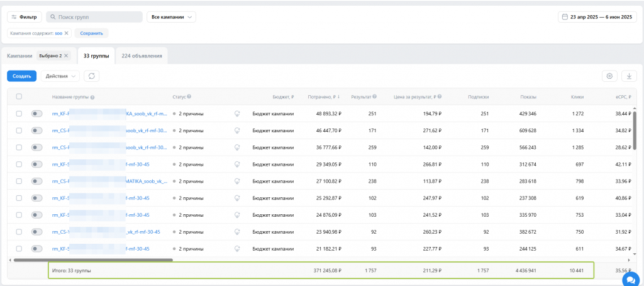Save the filter with Сохранить
Image resolution: width=644 pixels, height=286 pixels.
point(91,33)
